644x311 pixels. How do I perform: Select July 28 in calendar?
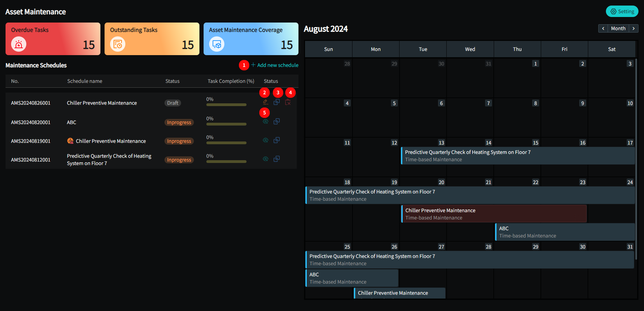[347, 64]
